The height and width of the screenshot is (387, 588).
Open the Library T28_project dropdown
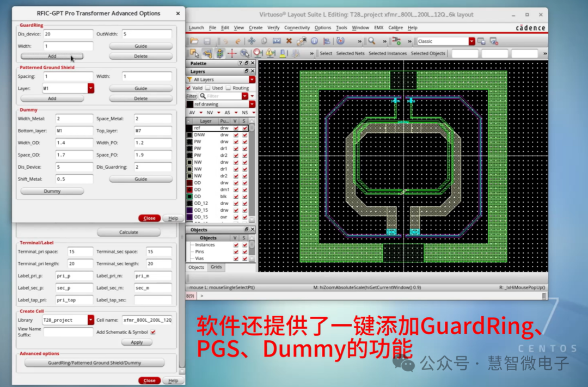click(91, 320)
